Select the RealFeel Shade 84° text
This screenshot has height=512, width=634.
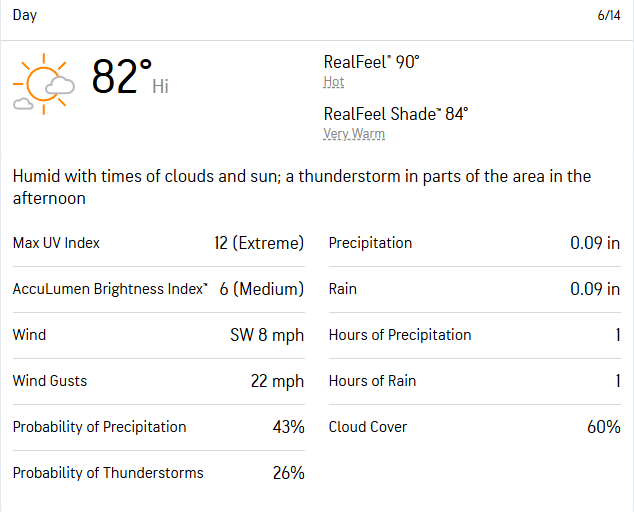(396, 114)
